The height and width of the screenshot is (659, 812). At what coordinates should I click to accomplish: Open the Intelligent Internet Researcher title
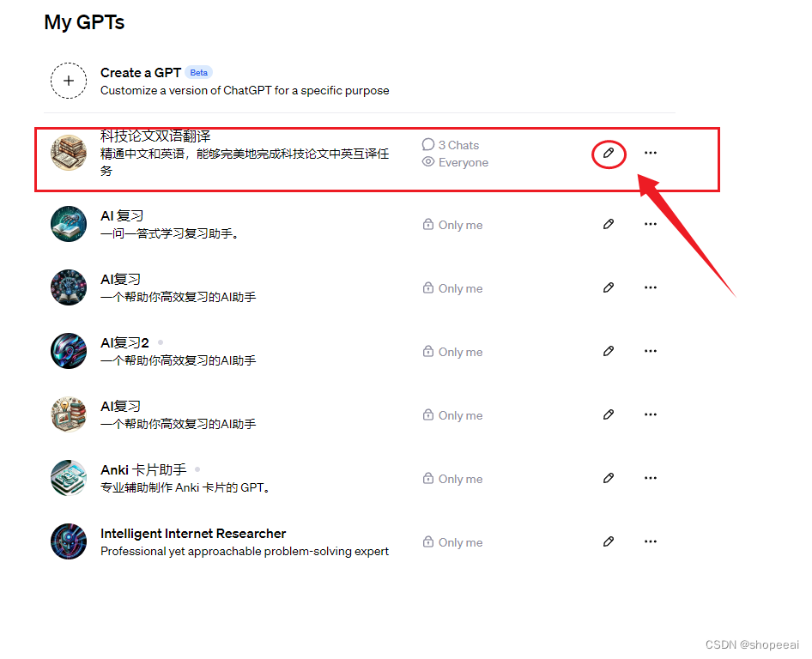(192, 533)
